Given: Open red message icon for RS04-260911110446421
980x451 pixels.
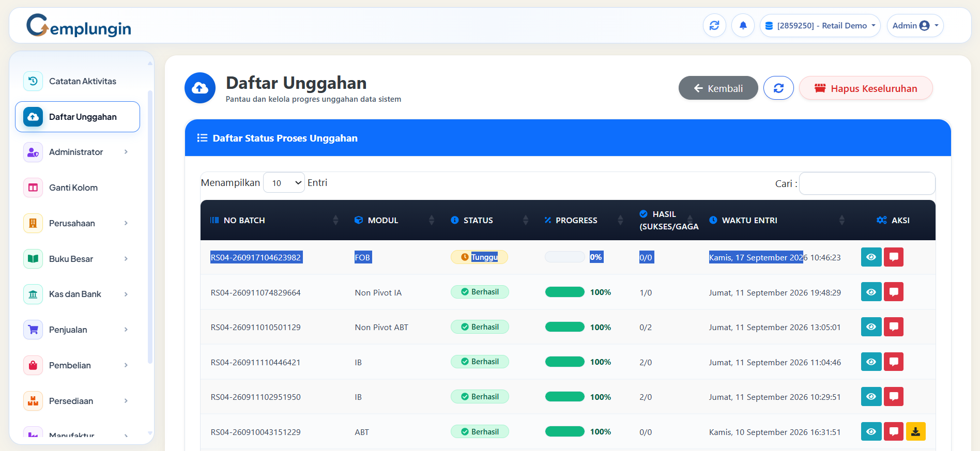Looking at the screenshot, I should click(894, 362).
